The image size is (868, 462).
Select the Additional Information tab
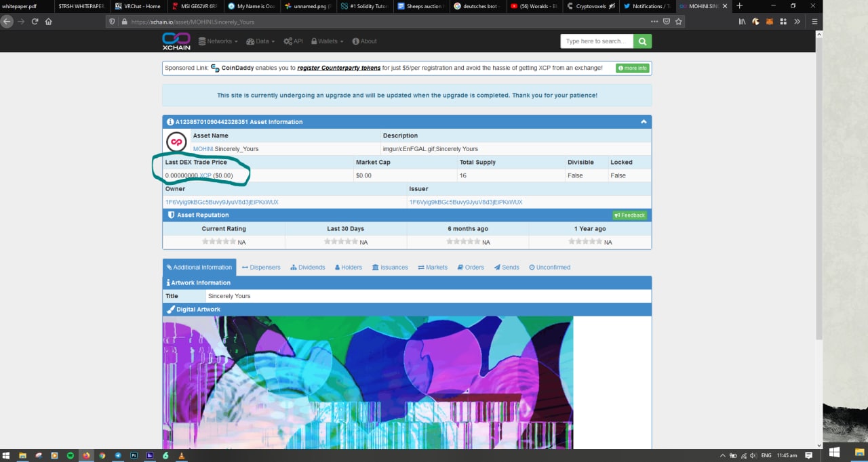(x=199, y=268)
